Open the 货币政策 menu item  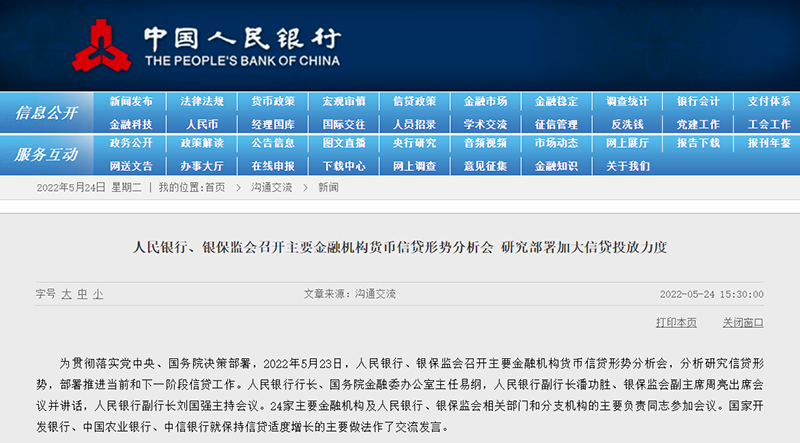point(273,101)
